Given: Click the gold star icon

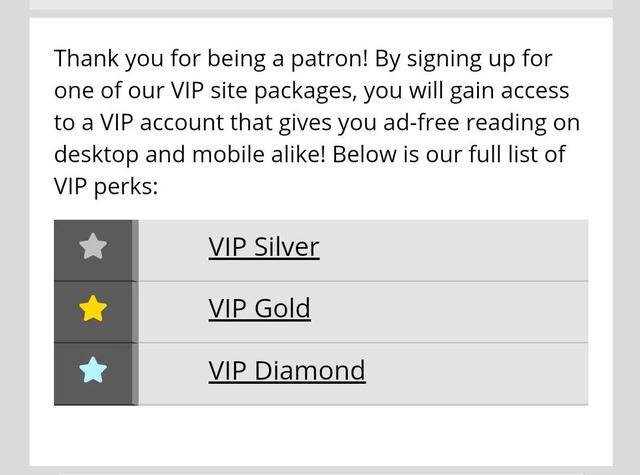Looking at the screenshot, I should (93, 308).
